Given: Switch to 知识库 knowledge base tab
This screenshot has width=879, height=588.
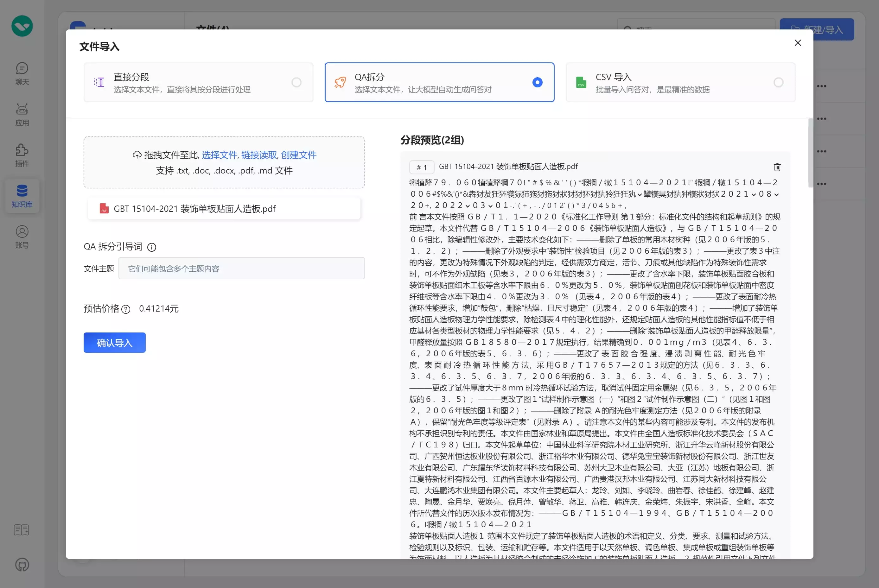Looking at the screenshot, I should [x=22, y=196].
